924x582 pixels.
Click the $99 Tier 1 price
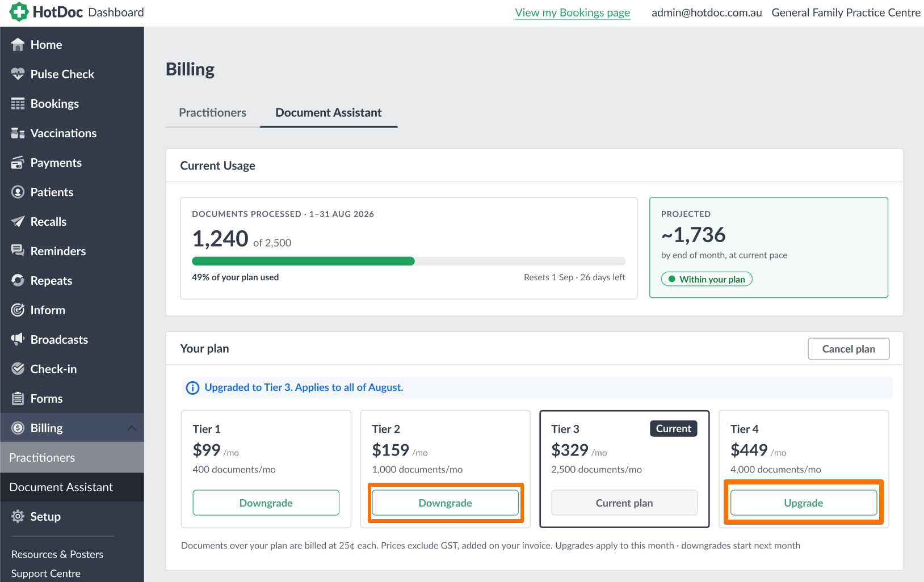(207, 450)
